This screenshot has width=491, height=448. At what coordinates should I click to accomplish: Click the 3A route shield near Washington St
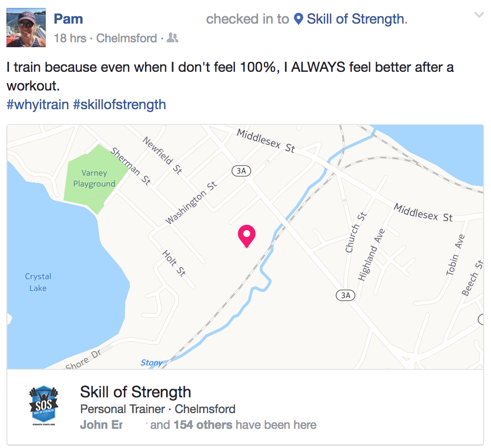pos(241,171)
